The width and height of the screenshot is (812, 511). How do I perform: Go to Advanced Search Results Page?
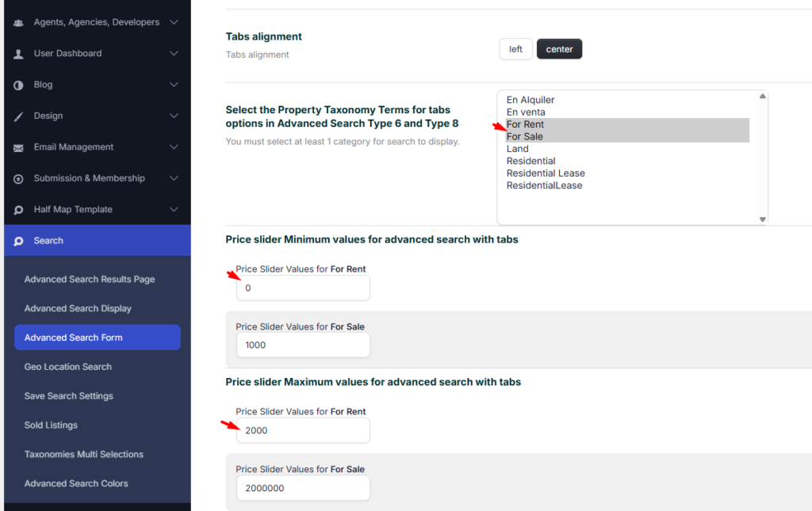90,280
